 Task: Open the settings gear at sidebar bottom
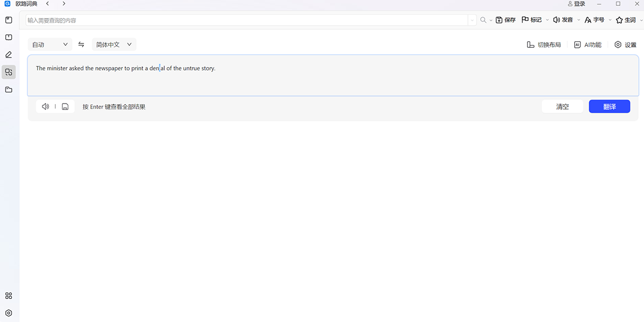[x=9, y=313]
